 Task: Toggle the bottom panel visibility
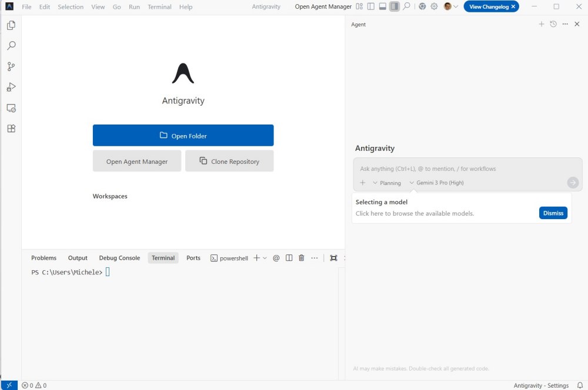coord(382,6)
